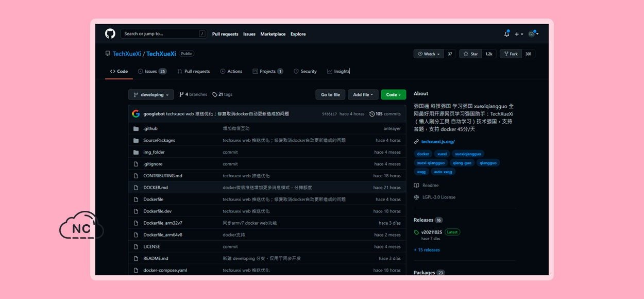644x299 pixels.
Task: Click the file icon beside LICENSE
Action: point(136,246)
